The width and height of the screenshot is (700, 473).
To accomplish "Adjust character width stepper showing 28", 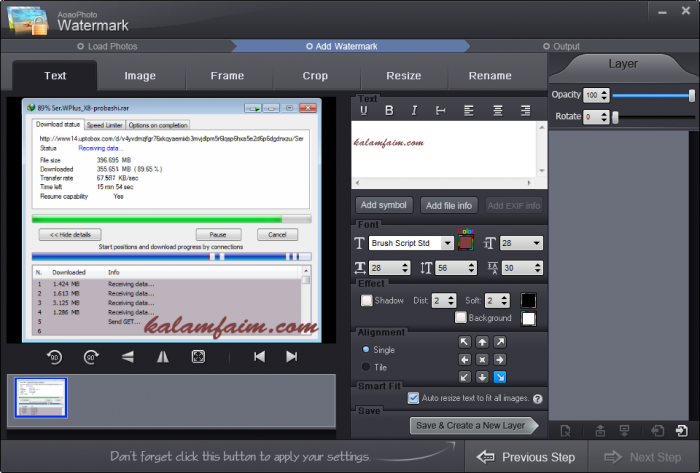I will [405, 268].
